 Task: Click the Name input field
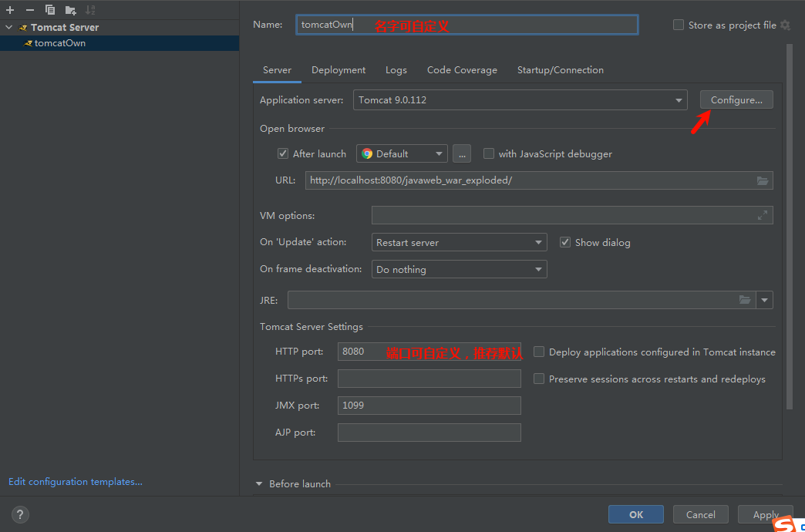pyautogui.click(x=467, y=25)
